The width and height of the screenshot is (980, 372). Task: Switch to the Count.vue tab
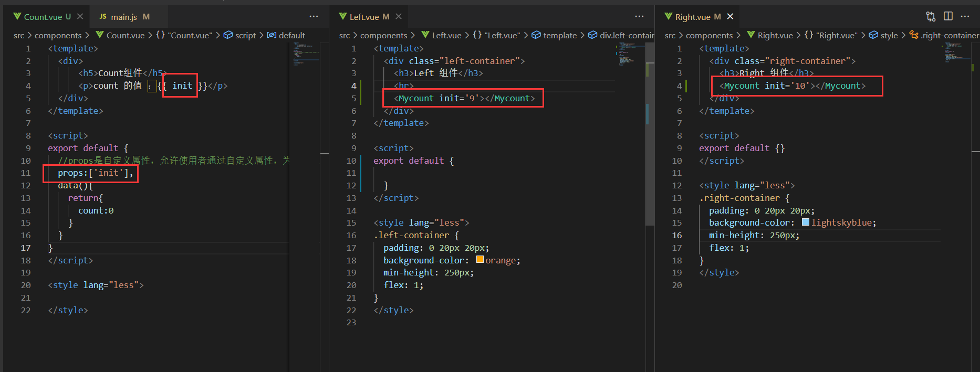[47, 17]
